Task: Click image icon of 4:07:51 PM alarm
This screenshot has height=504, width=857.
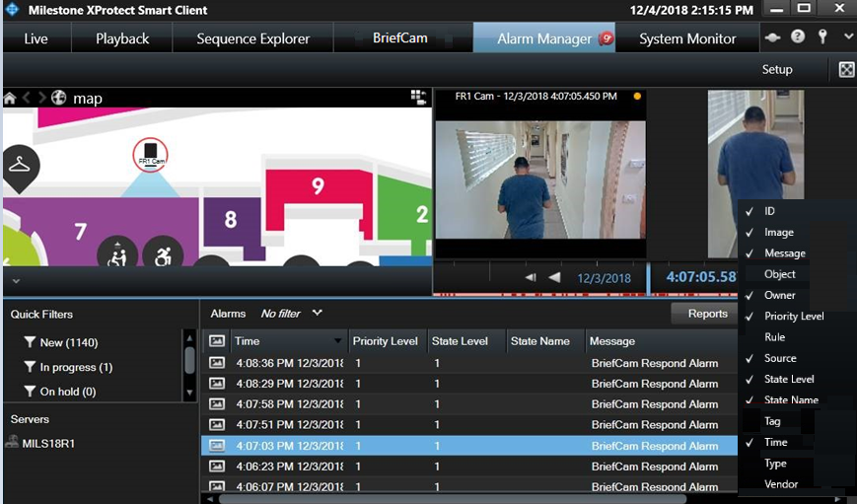Action: pos(217,425)
